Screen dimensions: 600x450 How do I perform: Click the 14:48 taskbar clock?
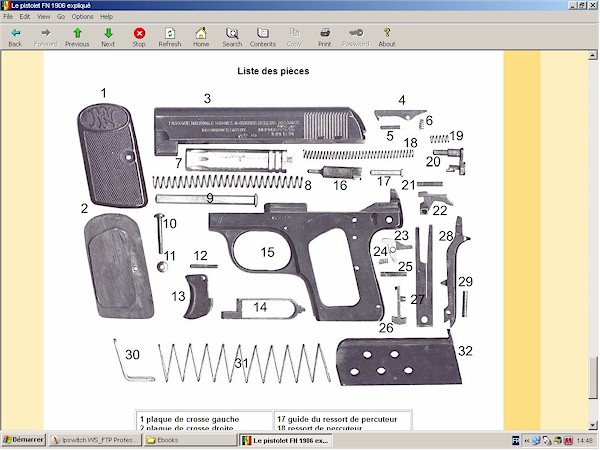584,441
